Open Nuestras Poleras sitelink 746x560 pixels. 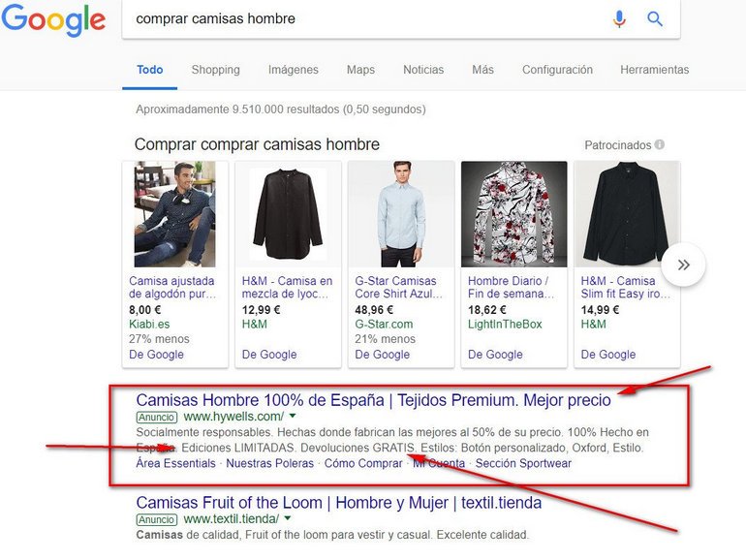269,463
